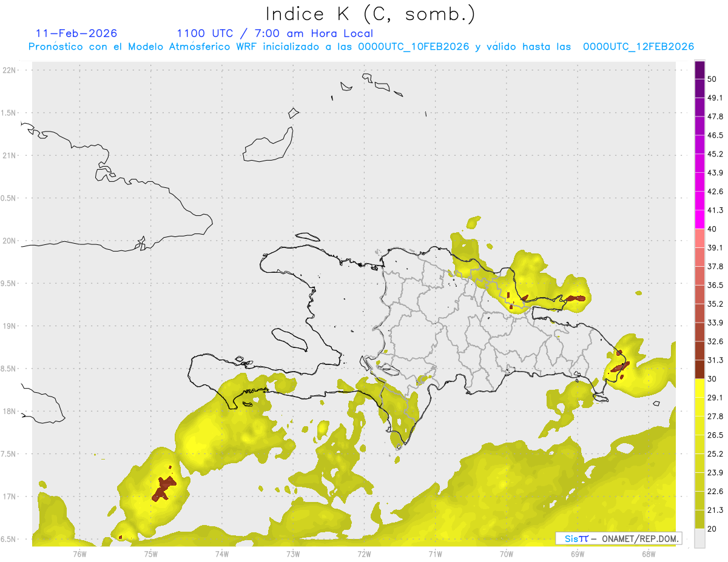Click the "72W" longitude label

(x=364, y=554)
